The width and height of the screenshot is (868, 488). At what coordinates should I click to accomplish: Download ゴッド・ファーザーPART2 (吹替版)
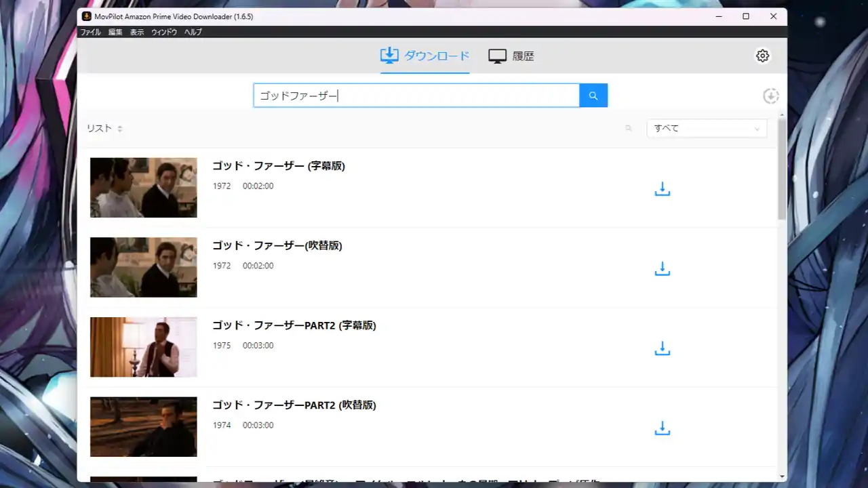(663, 428)
